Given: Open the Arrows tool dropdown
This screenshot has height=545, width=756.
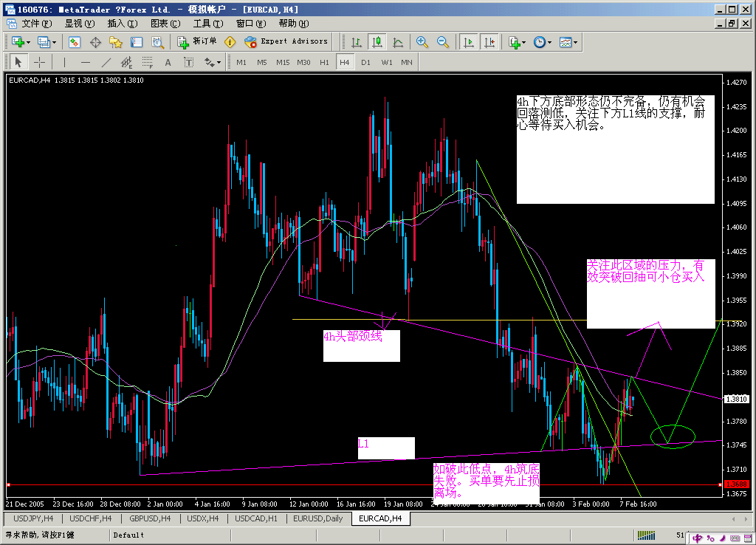Looking at the screenshot, I should [211, 62].
